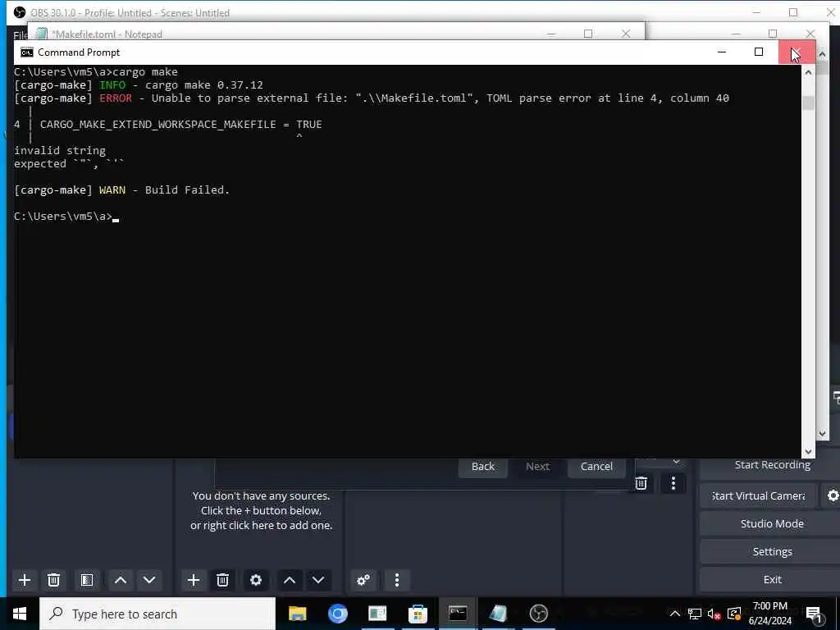This screenshot has height=630, width=840.
Task: Remove the selected scene with its trash icon
Action: pyautogui.click(x=53, y=580)
